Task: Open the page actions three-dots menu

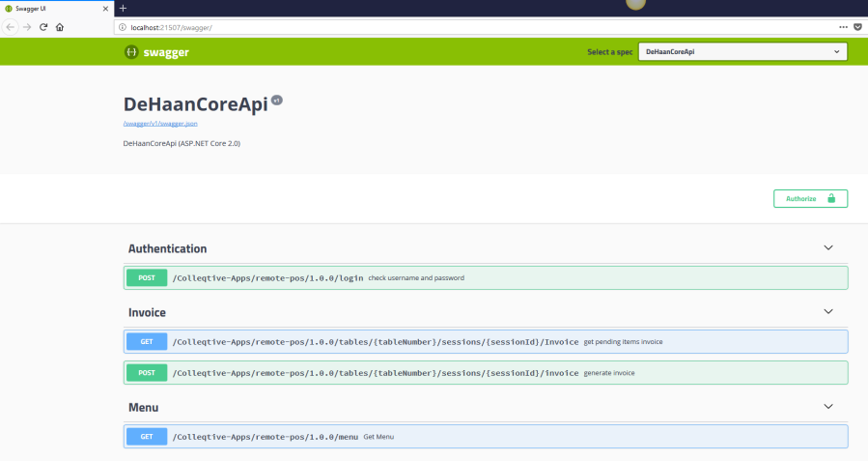Action: (x=843, y=27)
